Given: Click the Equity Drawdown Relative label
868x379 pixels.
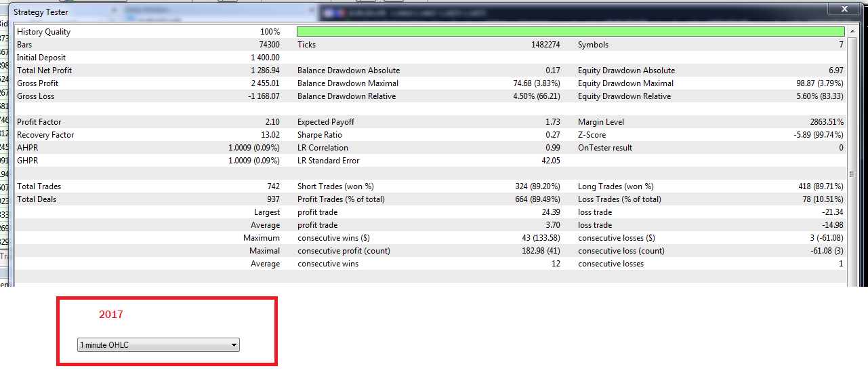Looking at the screenshot, I should tap(624, 96).
